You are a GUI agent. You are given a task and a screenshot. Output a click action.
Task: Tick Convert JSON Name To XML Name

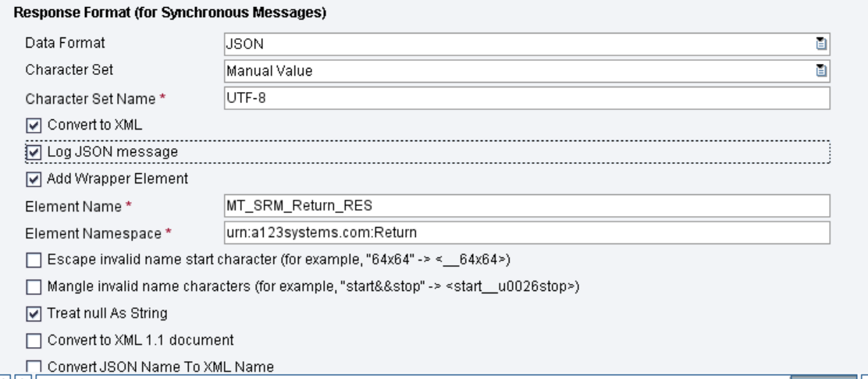coord(34,367)
